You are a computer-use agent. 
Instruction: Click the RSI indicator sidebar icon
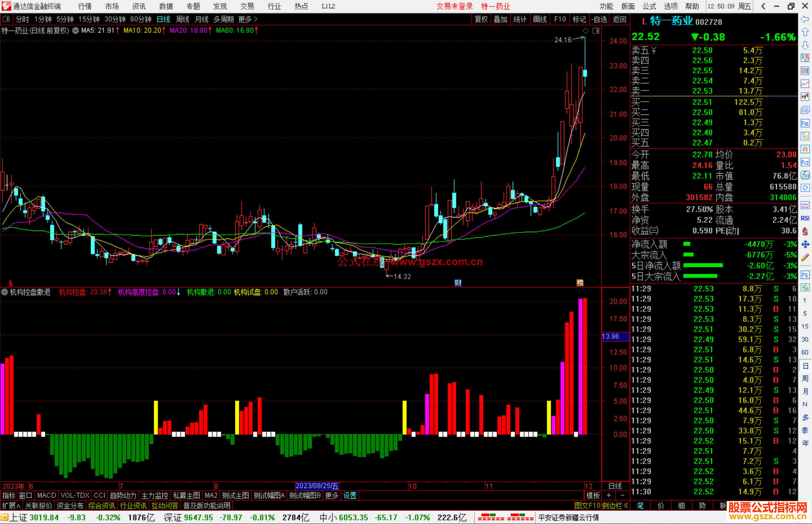pos(805,218)
